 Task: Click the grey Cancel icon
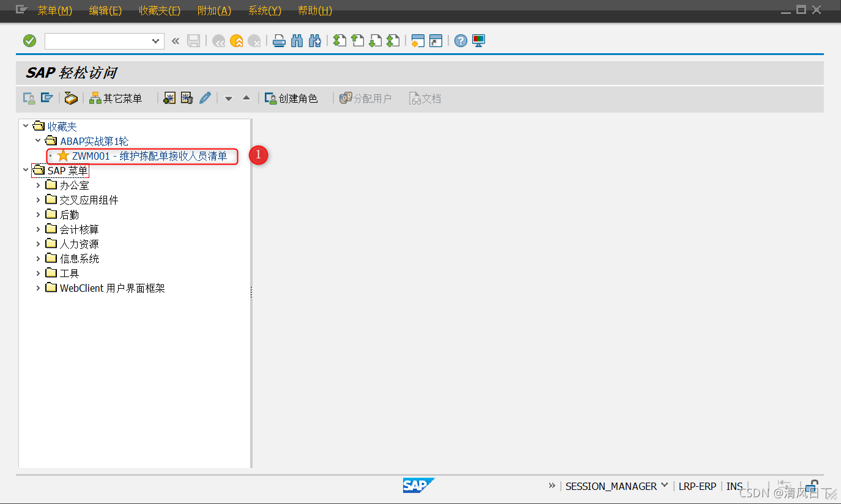pyautogui.click(x=254, y=41)
